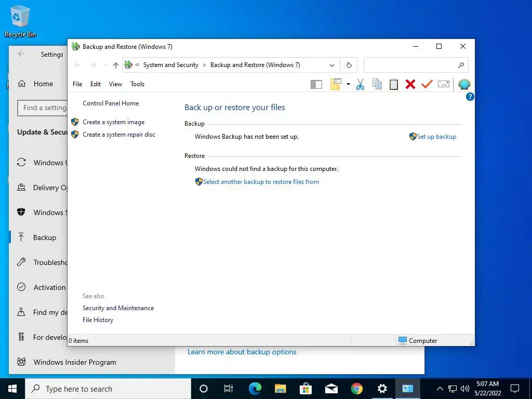This screenshot has height=399, width=532.
Task: Go back using navigation back arrow
Action: point(77,65)
